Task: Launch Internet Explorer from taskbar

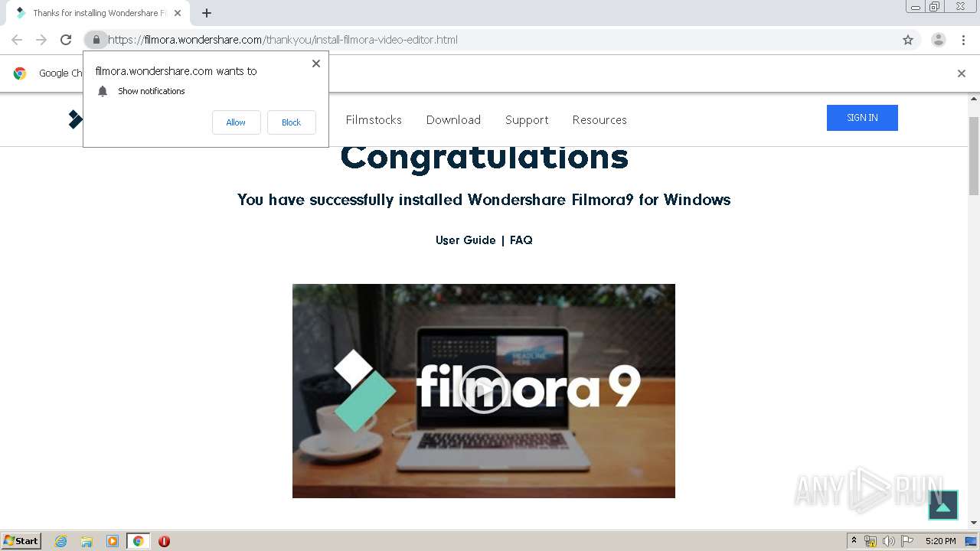Action: coord(61,541)
